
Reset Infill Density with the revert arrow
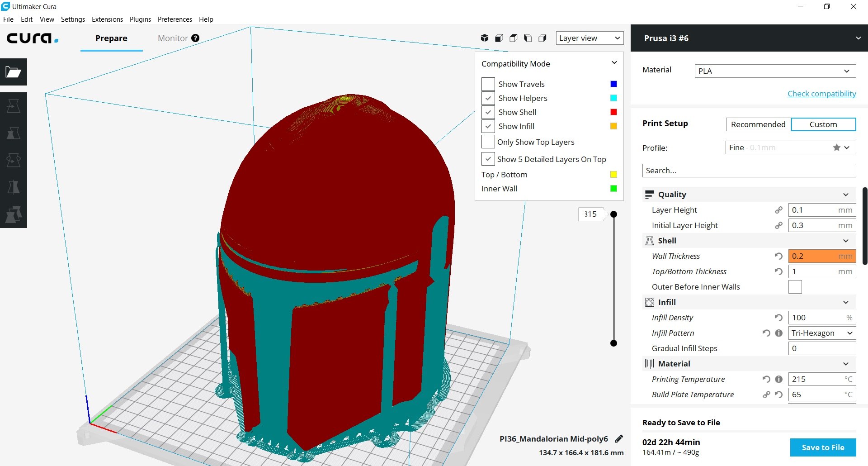click(x=778, y=318)
